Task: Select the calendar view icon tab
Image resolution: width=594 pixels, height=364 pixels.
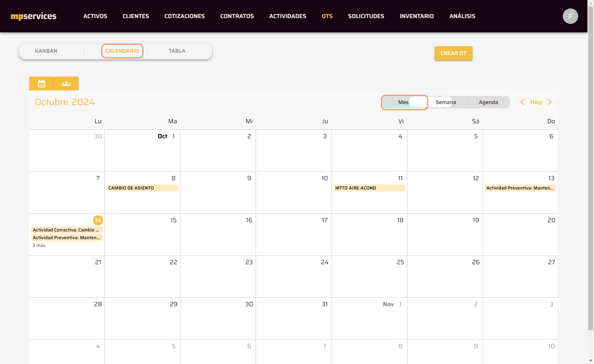Action: click(42, 84)
